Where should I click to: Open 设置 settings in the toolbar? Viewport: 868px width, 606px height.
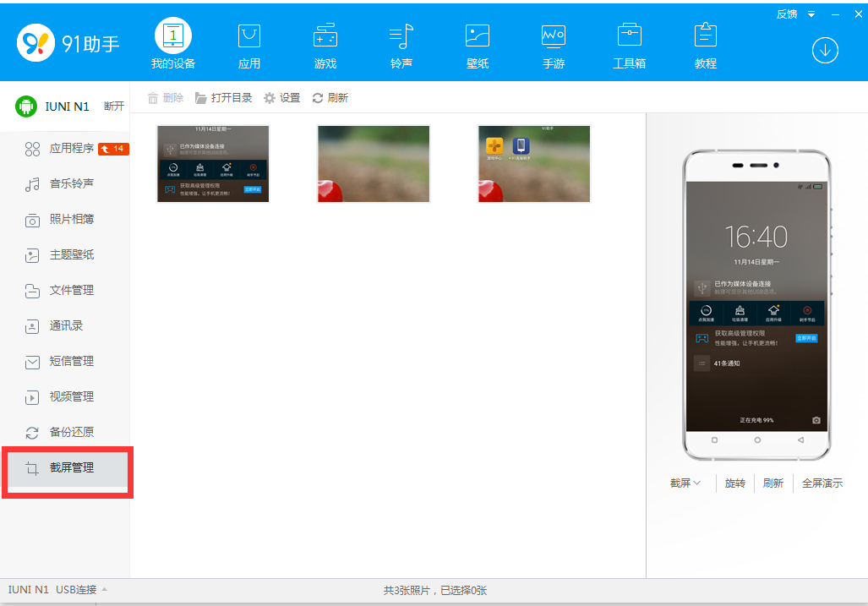point(281,98)
